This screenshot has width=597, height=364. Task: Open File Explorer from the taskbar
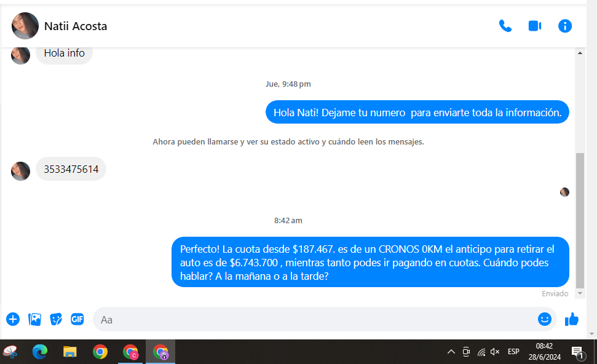tap(70, 352)
